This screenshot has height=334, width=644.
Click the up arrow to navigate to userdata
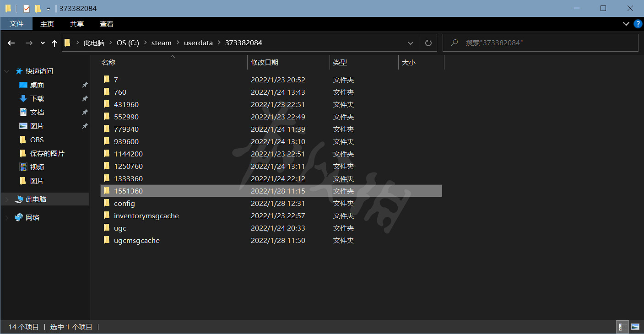[54, 43]
